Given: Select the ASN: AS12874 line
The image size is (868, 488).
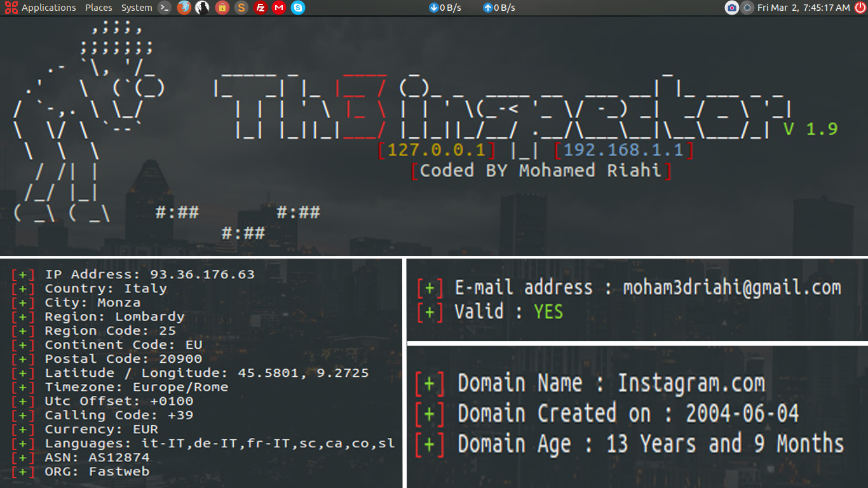Looking at the screenshot, I should (x=80, y=457).
